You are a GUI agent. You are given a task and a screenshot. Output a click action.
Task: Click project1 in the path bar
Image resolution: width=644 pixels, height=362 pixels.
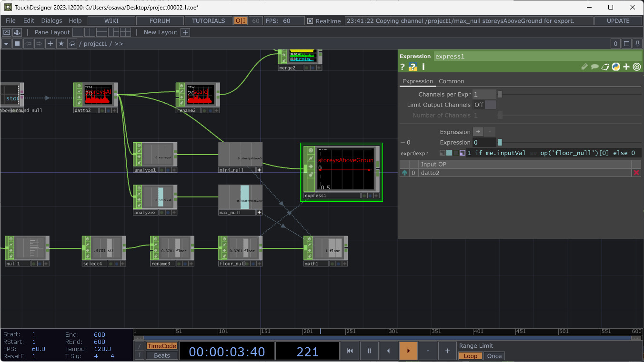pyautogui.click(x=96, y=44)
